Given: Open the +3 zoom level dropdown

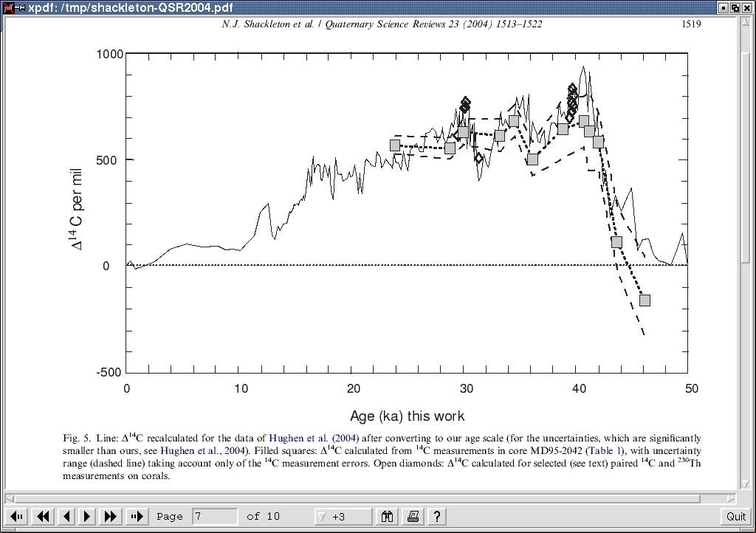Looking at the screenshot, I should [x=343, y=517].
